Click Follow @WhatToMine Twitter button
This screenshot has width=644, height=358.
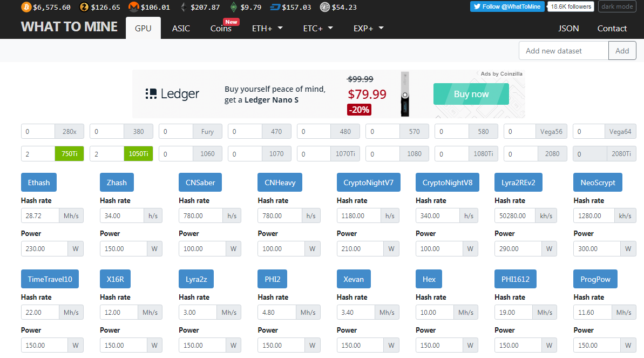coord(507,6)
